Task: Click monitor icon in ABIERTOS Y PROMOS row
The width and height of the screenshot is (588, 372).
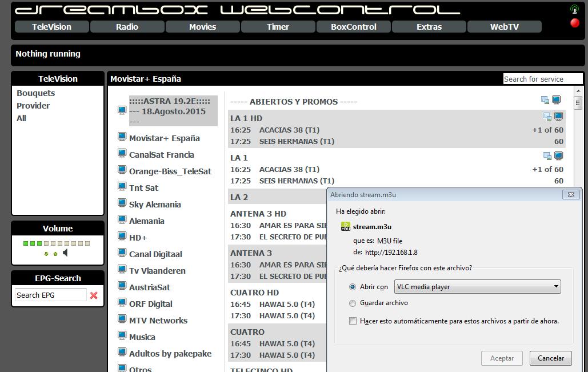Action: coord(557,100)
